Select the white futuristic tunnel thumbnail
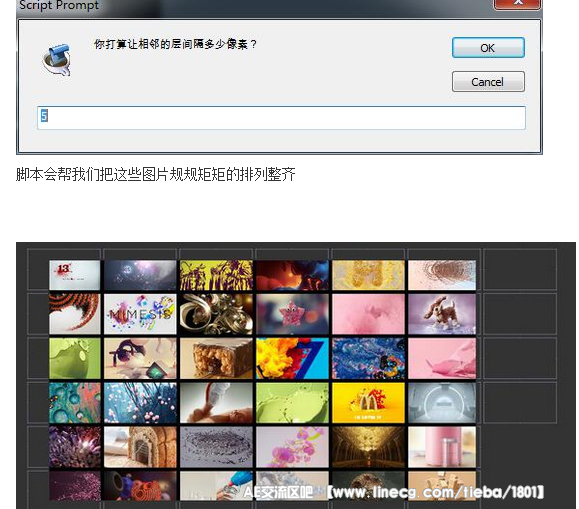Screen dimensions: 579x509 [x=442, y=403]
